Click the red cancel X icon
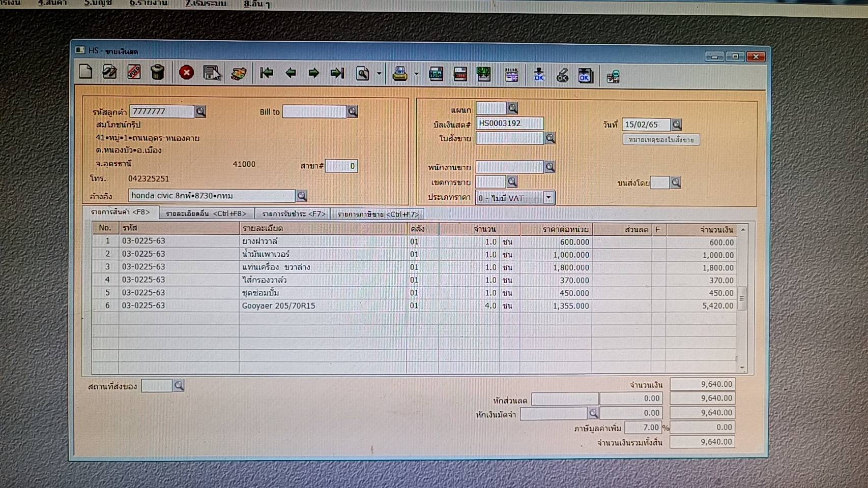868x488 pixels. point(186,73)
